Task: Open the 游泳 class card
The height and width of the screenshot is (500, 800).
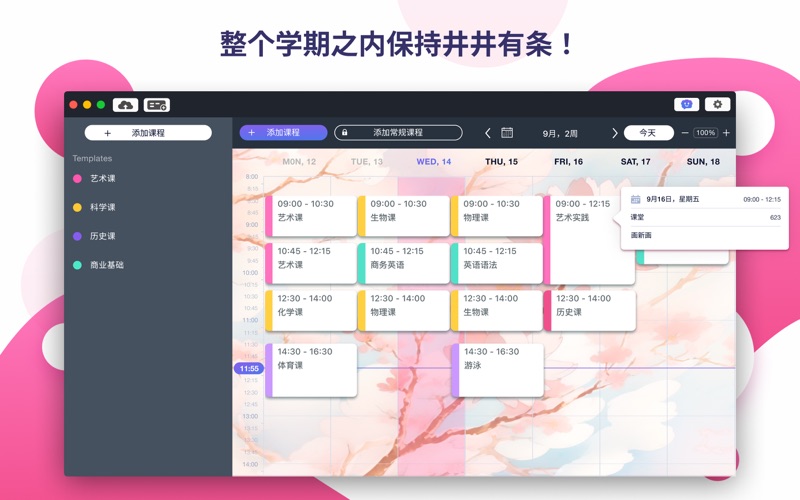Action: click(497, 370)
